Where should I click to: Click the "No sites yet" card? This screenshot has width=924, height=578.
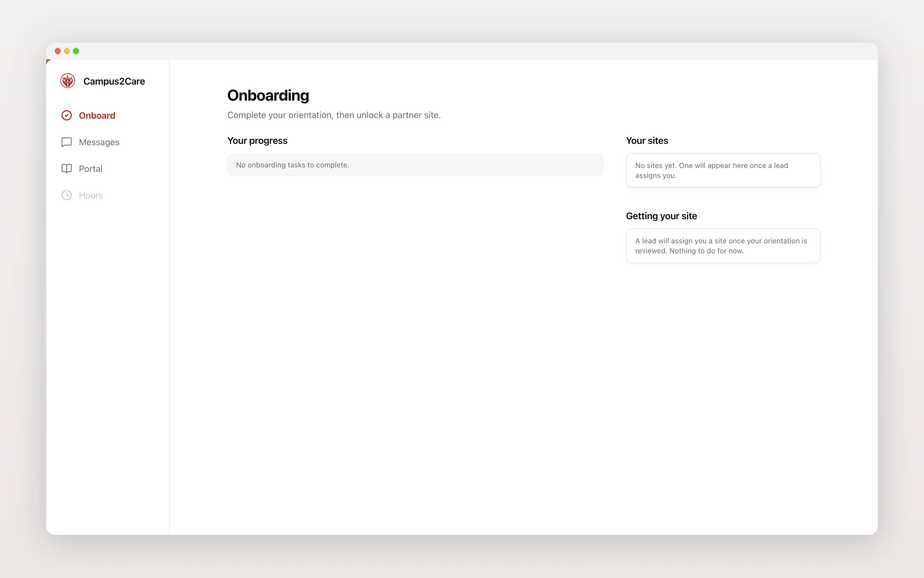coord(723,170)
